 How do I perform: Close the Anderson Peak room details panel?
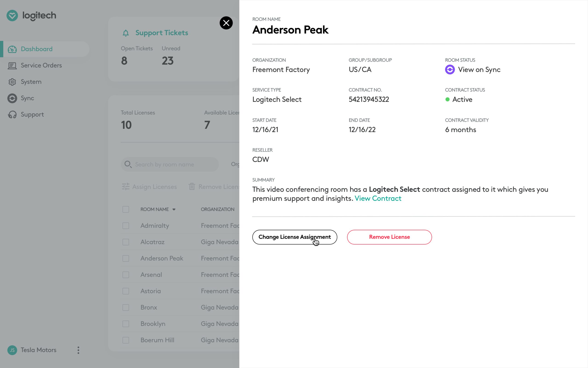(226, 23)
